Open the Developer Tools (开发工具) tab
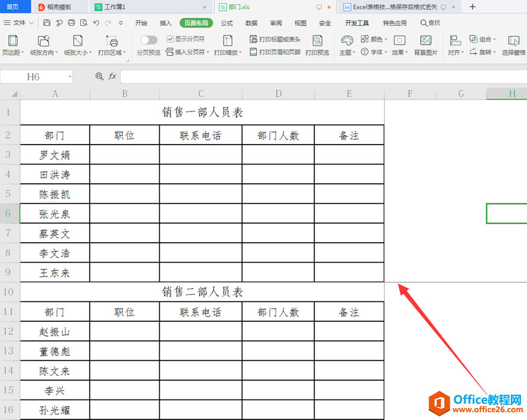This screenshot has width=527, height=420. click(x=357, y=23)
